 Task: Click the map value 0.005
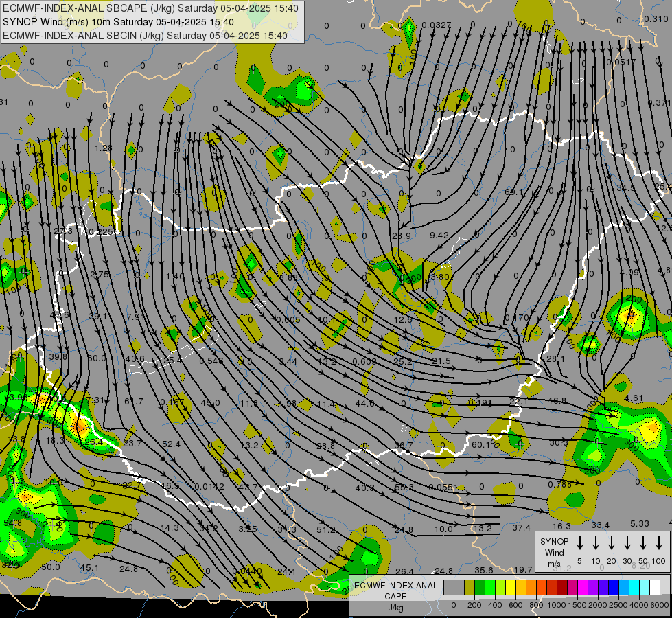(288, 319)
